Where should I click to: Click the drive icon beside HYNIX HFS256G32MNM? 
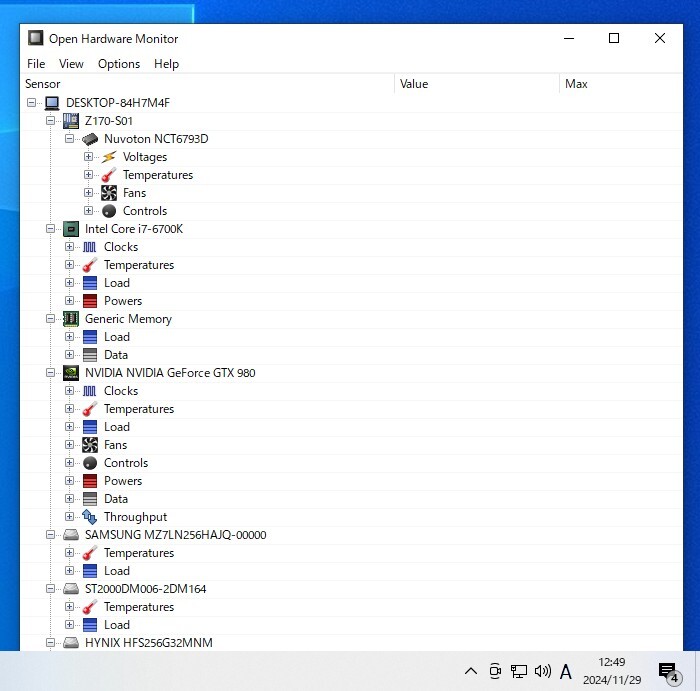pyautogui.click(x=71, y=643)
